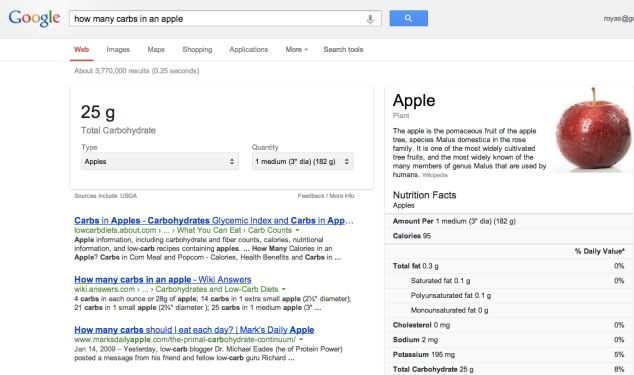This screenshot has height=375, width=634.
Task: Open How many carbs in an apple Wiki Answers
Action: point(163,280)
